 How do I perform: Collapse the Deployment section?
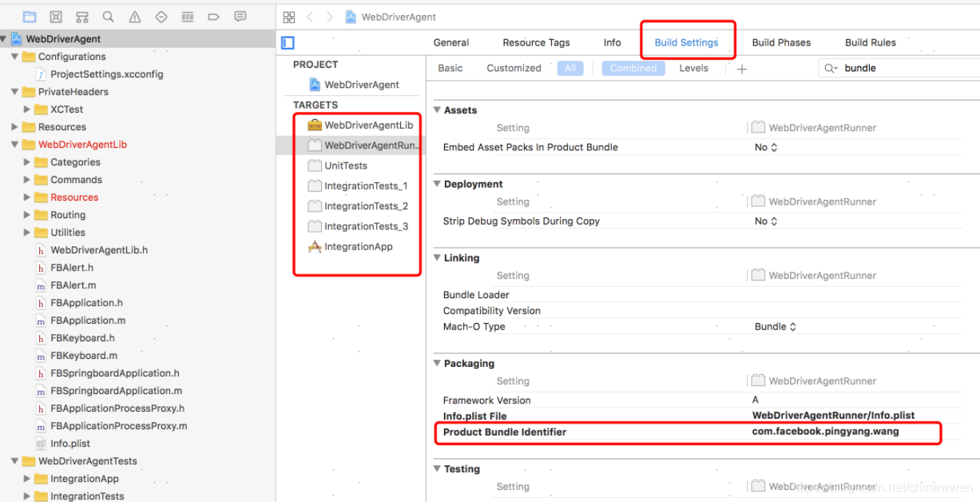coord(437,184)
